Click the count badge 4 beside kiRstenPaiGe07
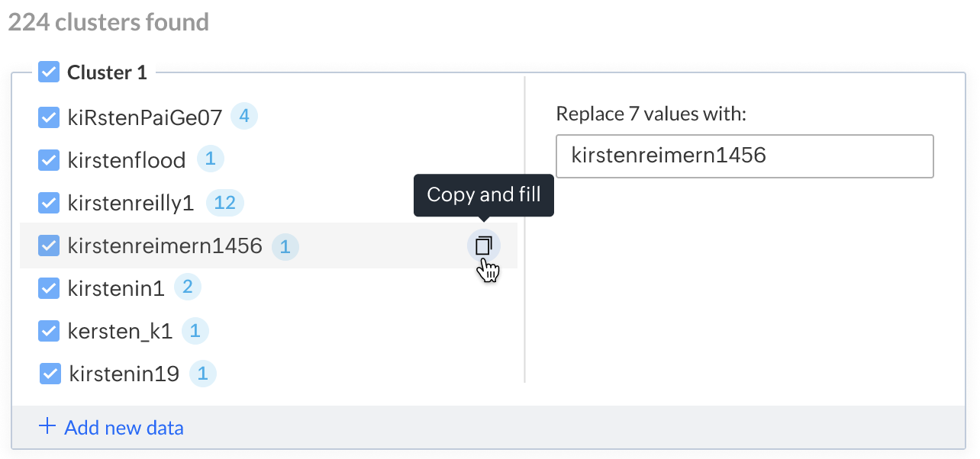Screen dimensions: 980x459 pos(244,117)
